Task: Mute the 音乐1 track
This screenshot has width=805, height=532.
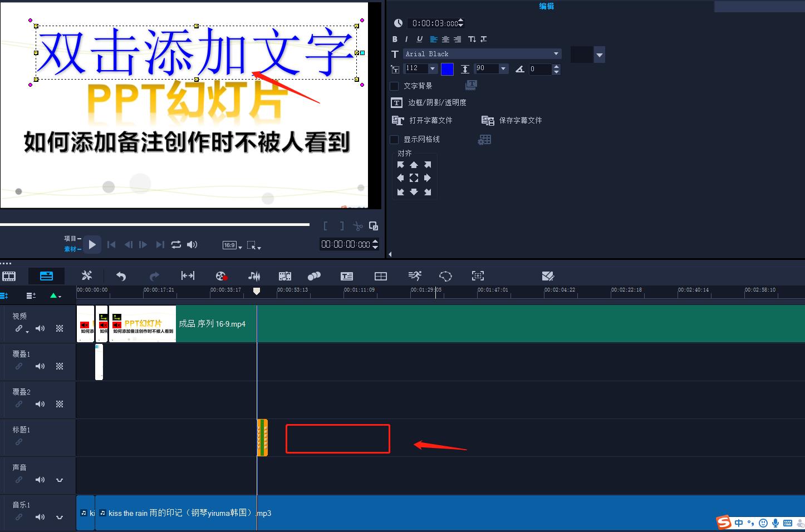Action: (x=40, y=516)
